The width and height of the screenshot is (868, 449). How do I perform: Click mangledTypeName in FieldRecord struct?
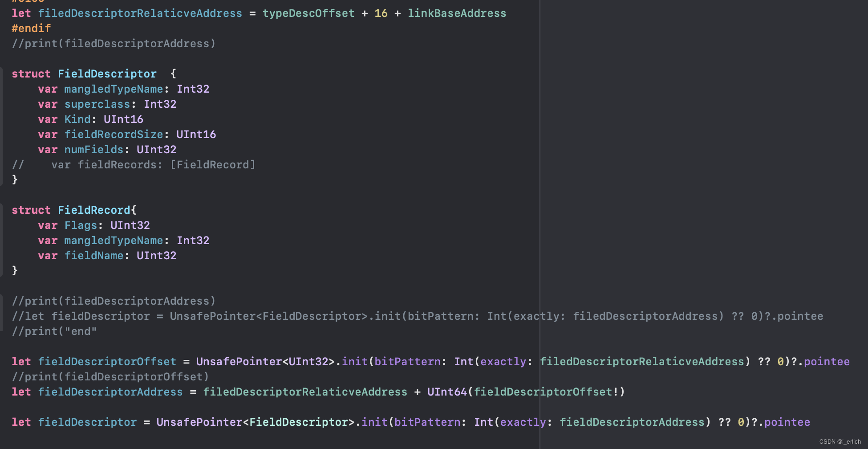[x=114, y=241]
